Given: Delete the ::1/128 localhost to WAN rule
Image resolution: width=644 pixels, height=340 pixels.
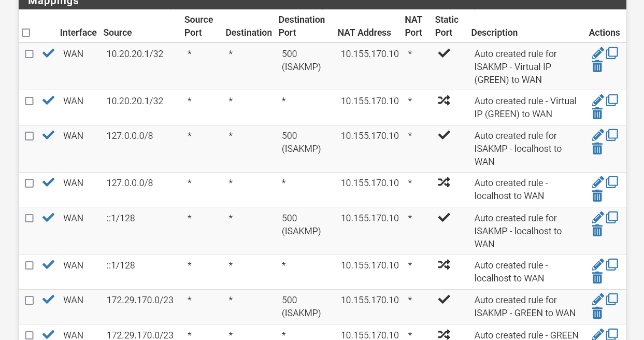Looking at the screenshot, I should (597, 278).
